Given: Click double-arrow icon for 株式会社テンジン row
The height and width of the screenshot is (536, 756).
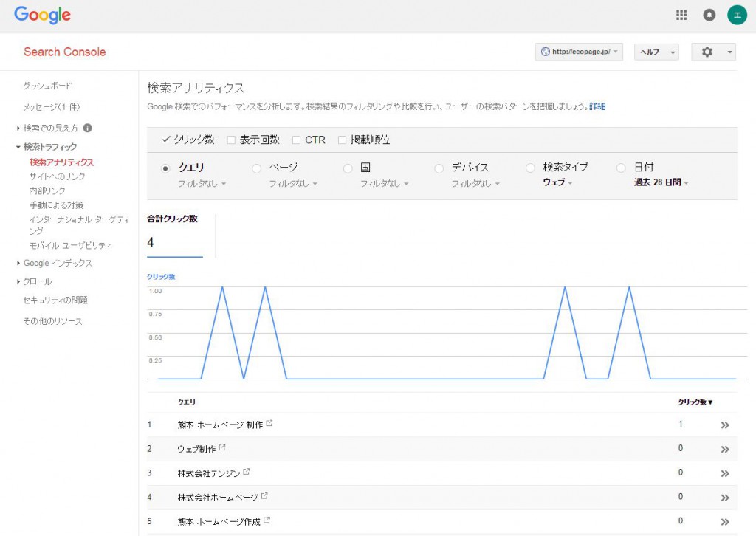Looking at the screenshot, I should pos(725,473).
